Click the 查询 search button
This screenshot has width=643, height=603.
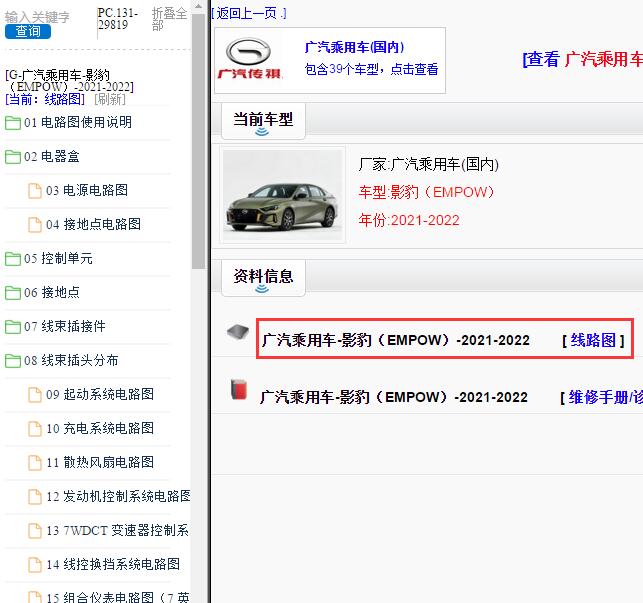pyautogui.click(x=28, y=31)
